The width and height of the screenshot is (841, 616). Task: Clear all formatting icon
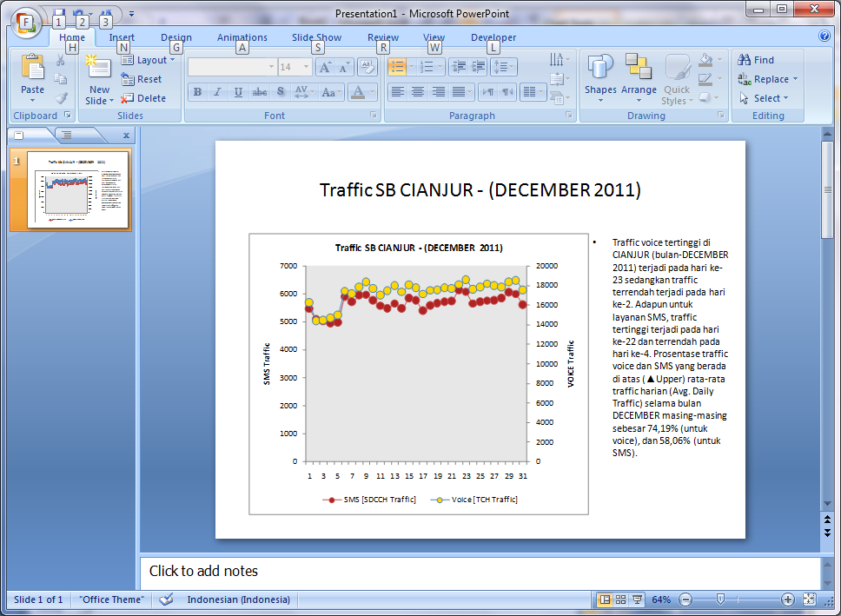[x=368, y=67]
